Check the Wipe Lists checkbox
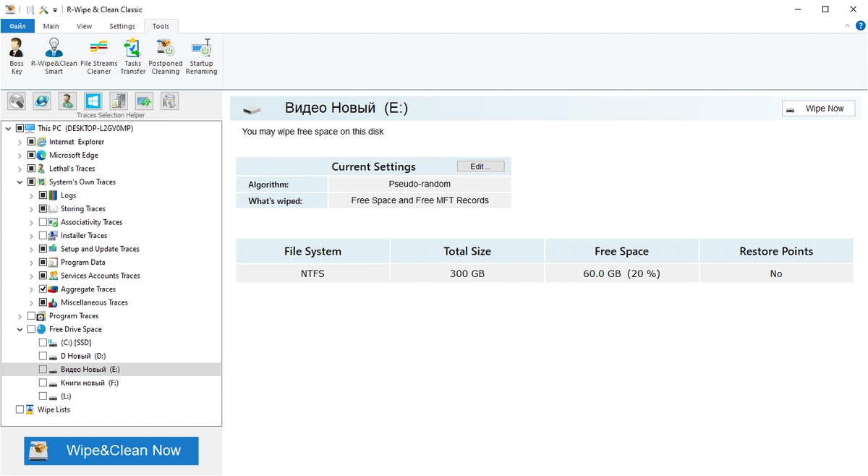Image resolution: width=868 pixels, height=476 pixels. (20, 409)
